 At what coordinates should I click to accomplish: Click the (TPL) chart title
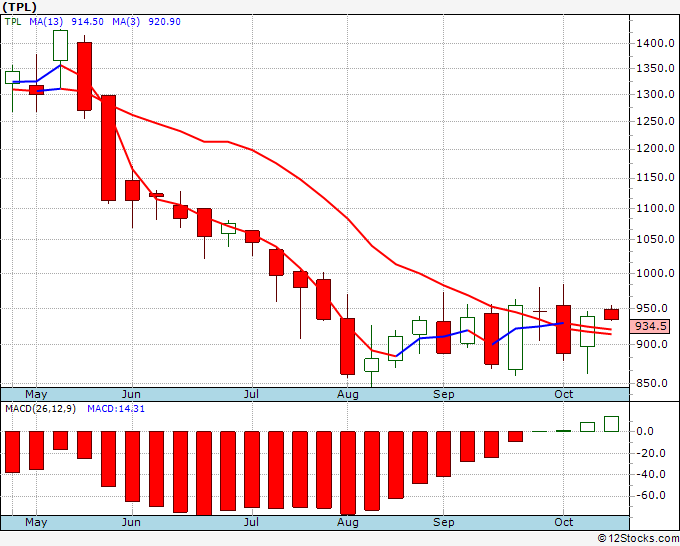pos(19,7)
